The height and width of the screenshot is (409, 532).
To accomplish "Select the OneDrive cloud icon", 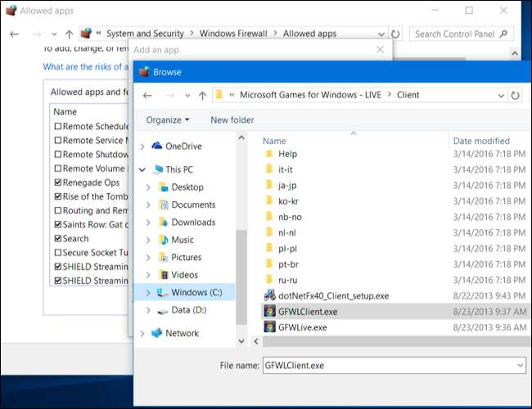I will tap(157, 146).
